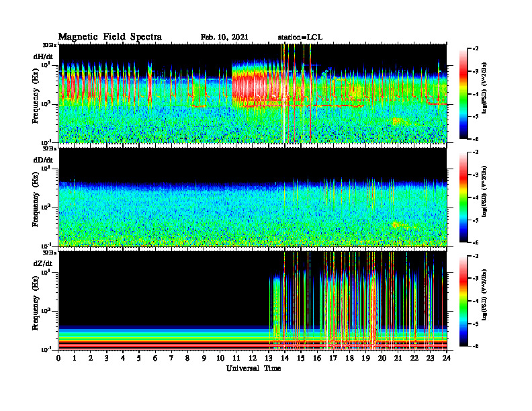The image size is (532, 411).
Task: Click the 10^1 frequency tick of dD/dt panel
Action: click(x=46, y=169)
